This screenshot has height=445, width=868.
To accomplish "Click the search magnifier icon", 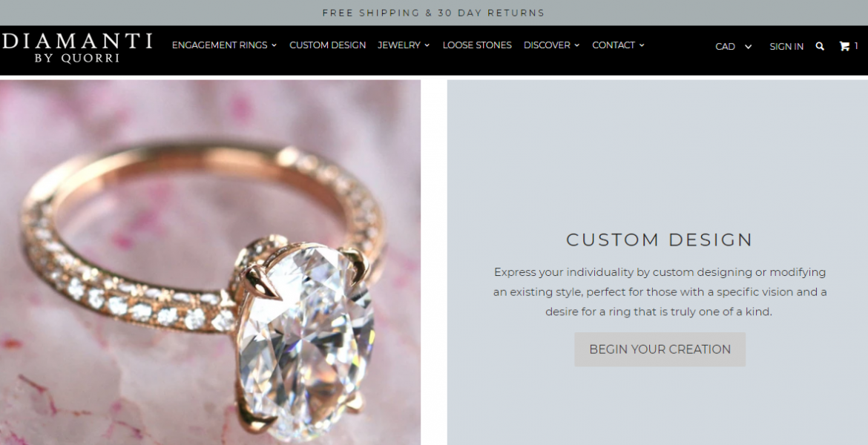I will 820,47.
